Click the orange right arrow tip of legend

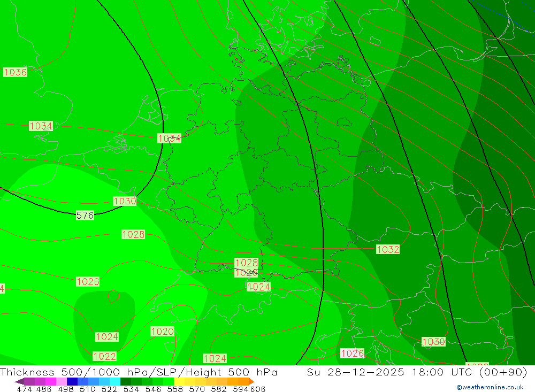point(251,381)
